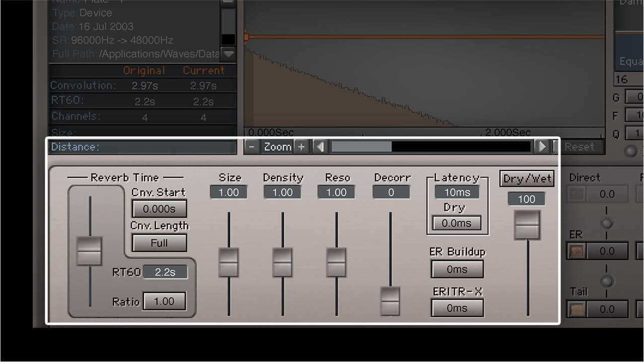
Task: Toggle the Tail section enable icon
Action: 577,309
